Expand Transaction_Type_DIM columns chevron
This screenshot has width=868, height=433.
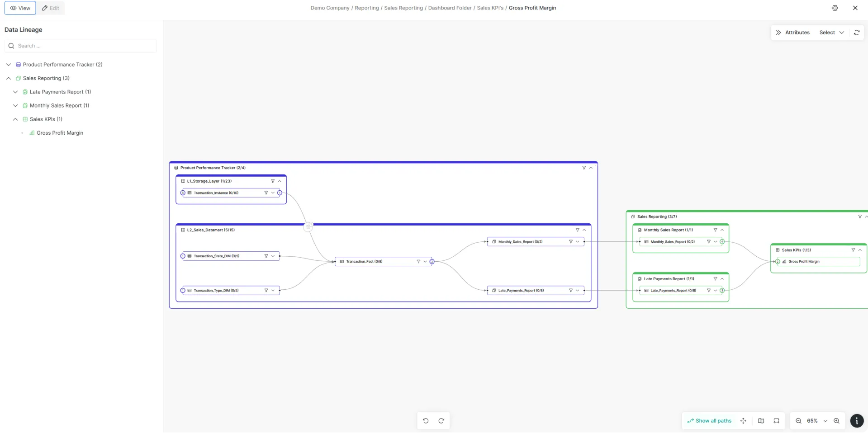click(x=273, y=291)
